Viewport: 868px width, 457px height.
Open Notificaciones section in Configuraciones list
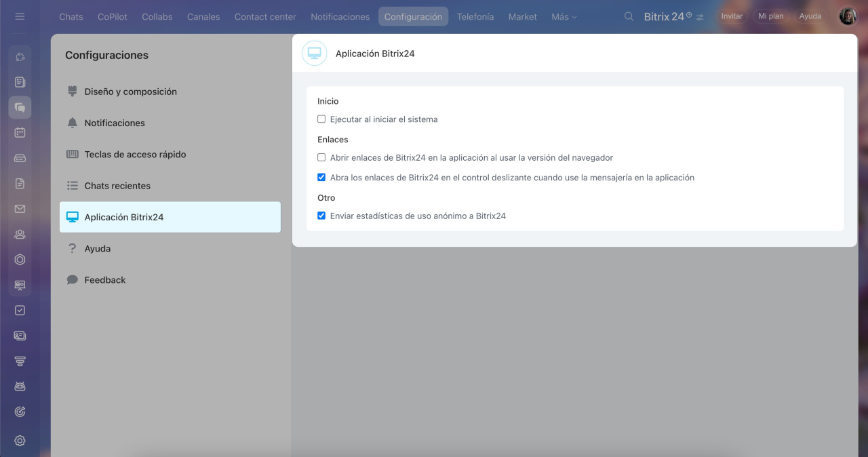pos(170,123)
